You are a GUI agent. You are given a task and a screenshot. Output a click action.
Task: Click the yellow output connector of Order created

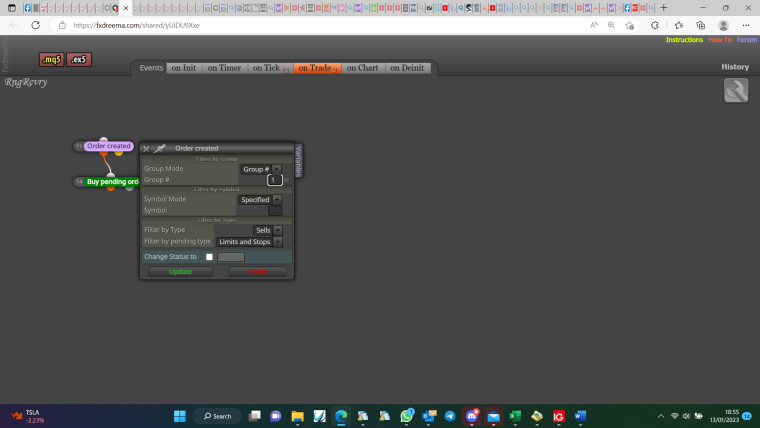tap(119, 153)
